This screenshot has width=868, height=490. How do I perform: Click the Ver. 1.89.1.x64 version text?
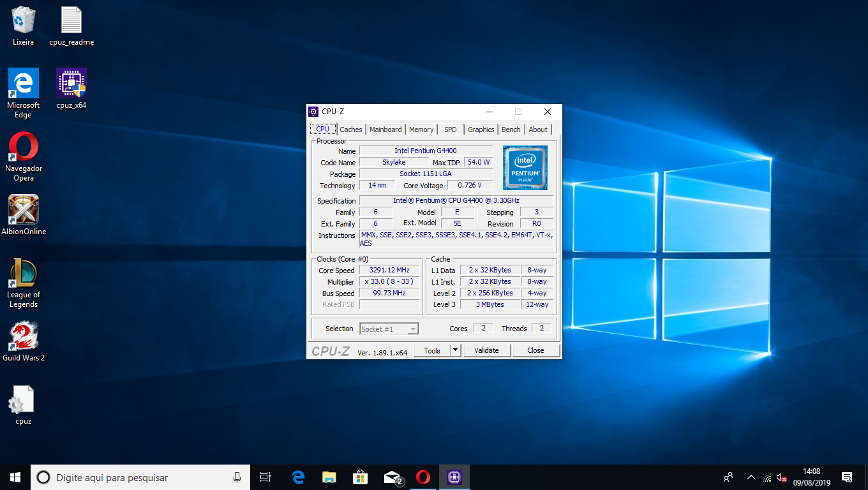[x=382, y=352]
